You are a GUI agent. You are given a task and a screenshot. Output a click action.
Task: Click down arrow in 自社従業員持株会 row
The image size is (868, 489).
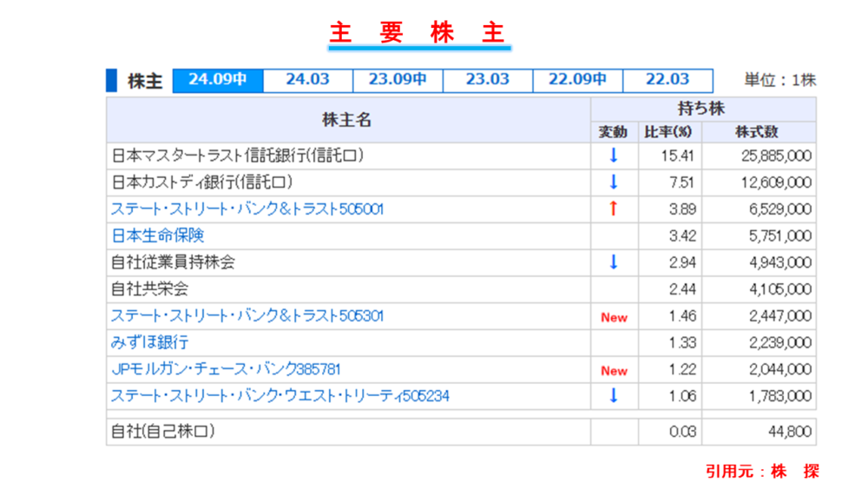point(614,262)
